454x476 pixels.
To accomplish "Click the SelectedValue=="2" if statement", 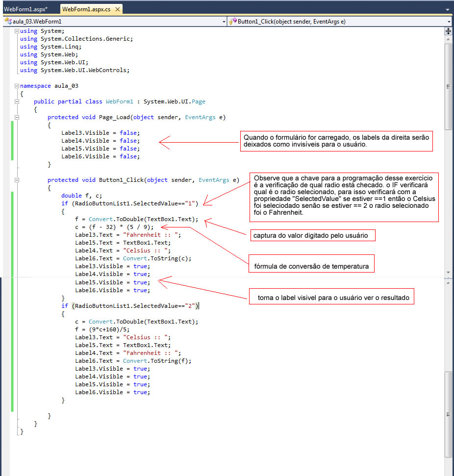I will (129, 306).
